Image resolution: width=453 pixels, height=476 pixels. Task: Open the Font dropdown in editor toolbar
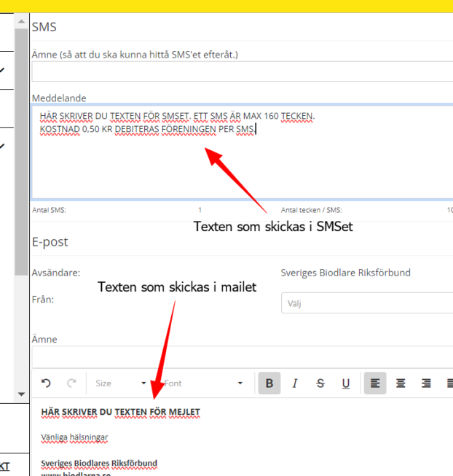[204, 383]
